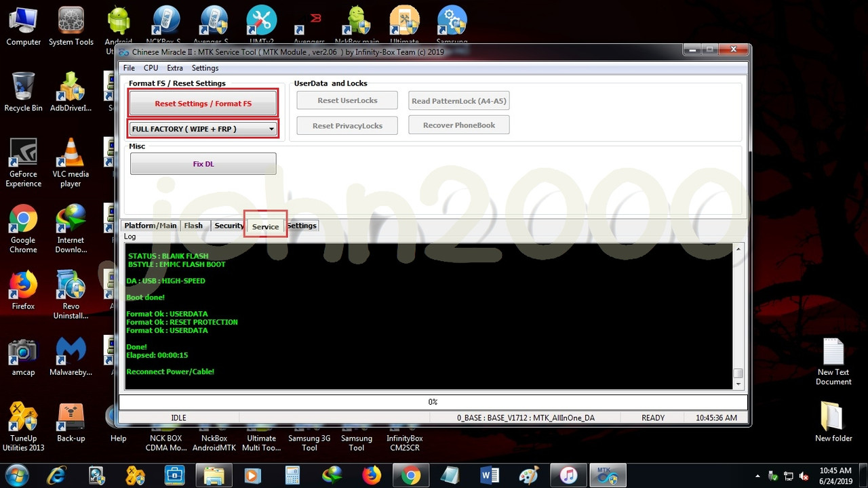Open Calculator from the taskbar
The image size is (868, 488).
click(x=292, y=475)
